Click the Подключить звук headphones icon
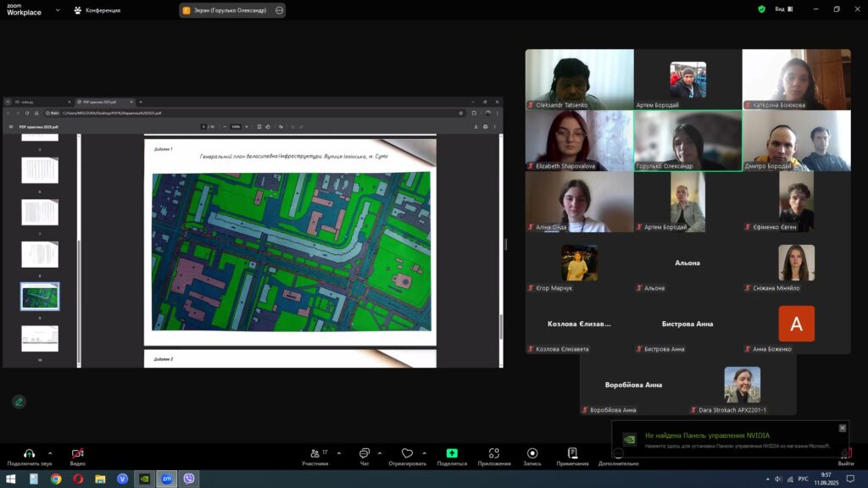Screen dimensions: 868x488 tap(29, 453)
